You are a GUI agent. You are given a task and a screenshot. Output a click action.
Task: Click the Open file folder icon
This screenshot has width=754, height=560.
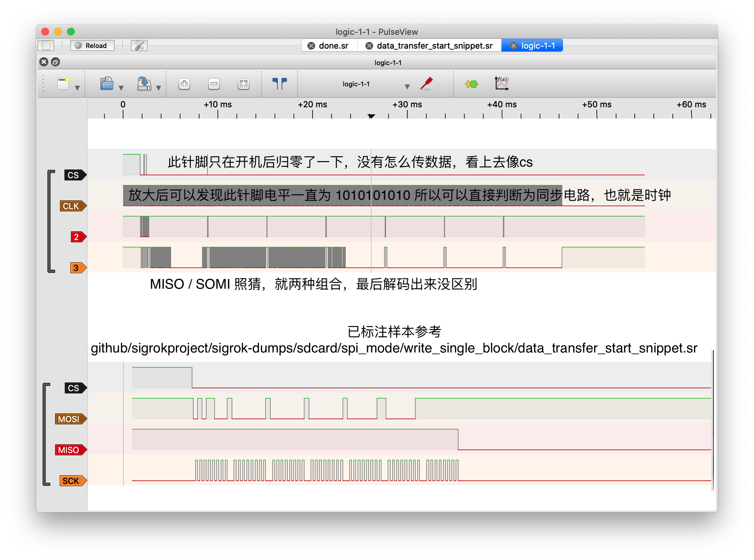pos(107,83)
